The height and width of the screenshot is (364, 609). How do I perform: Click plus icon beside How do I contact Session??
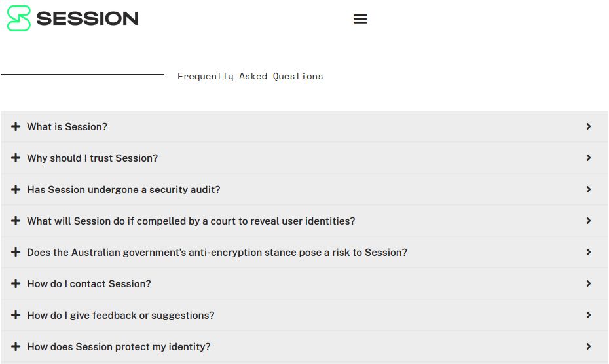point(16,283)
